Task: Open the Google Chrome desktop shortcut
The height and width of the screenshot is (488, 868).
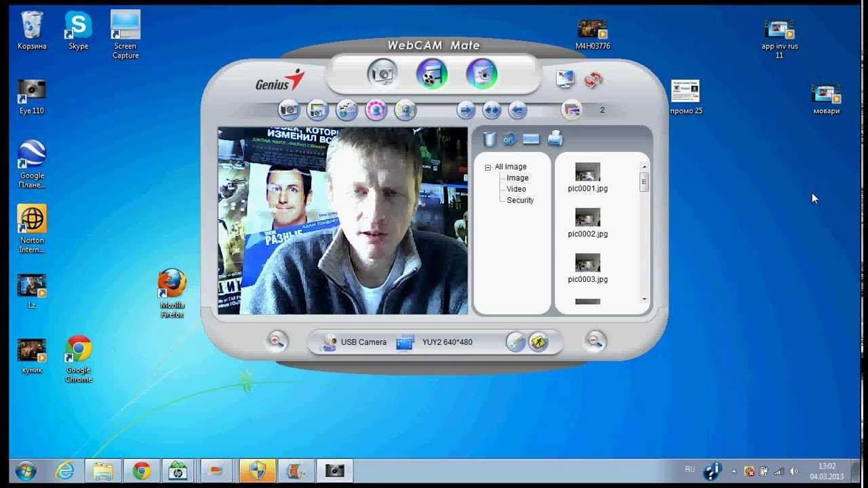Action: [79, 359]
